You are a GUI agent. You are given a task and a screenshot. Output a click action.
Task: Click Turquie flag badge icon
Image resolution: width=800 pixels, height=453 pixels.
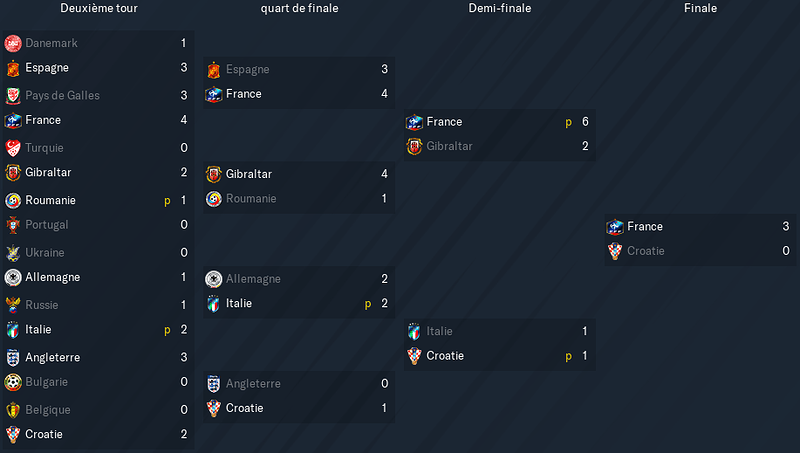(x=13, y=148)
